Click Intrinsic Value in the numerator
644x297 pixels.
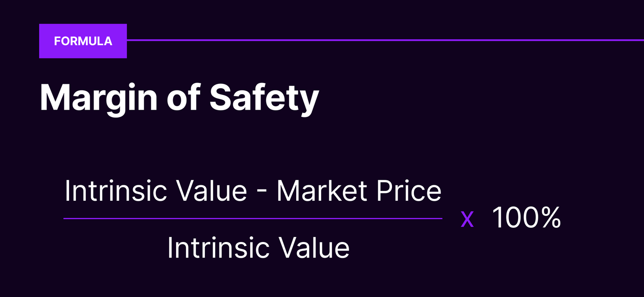(x=156, y=191)
